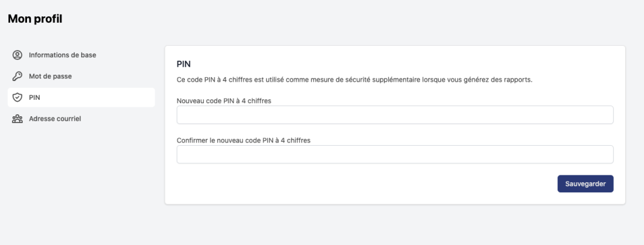Focus the Confirmer le nouveau code PIN box

pos(395,155)
